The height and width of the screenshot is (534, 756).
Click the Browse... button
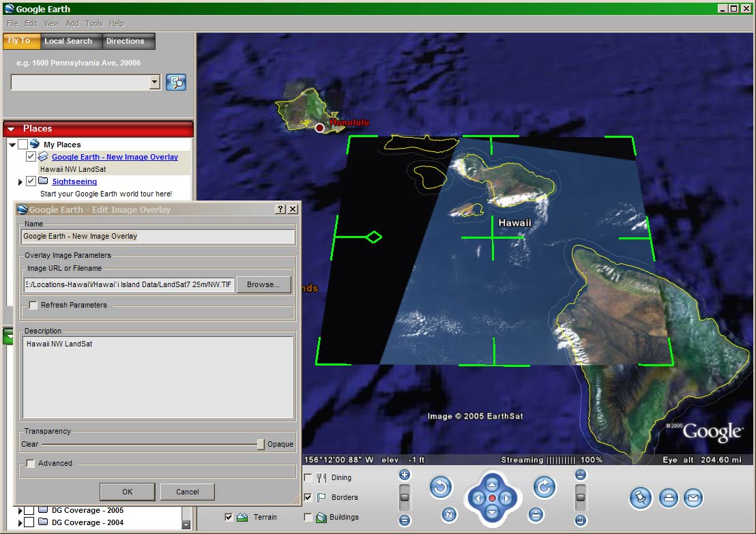point(263,284)
